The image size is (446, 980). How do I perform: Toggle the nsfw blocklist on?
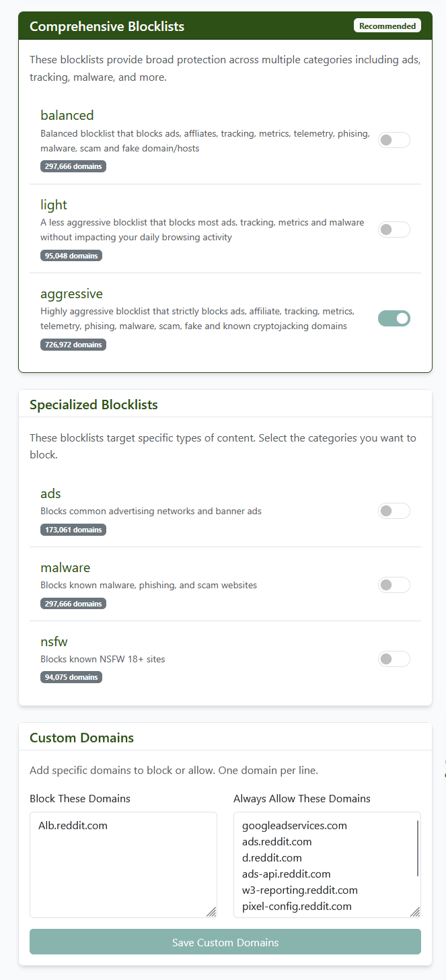tap(394, 658)
